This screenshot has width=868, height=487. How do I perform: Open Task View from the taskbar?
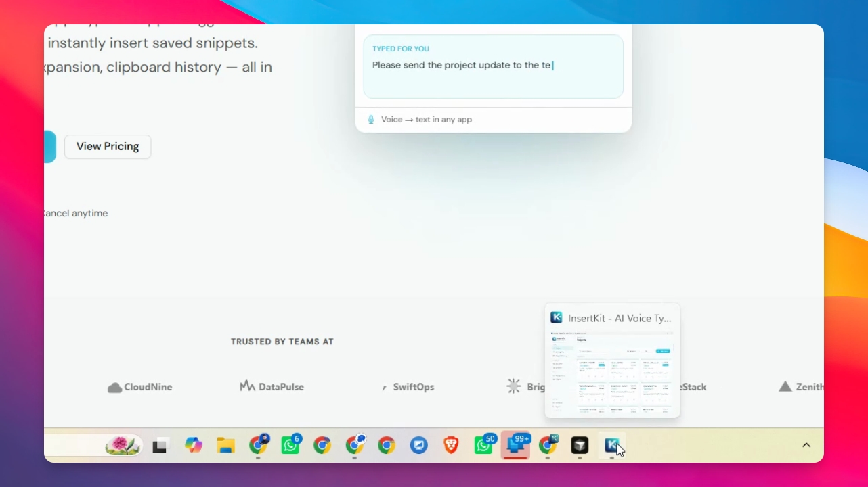pyautogui.click(x=160, y=446)
